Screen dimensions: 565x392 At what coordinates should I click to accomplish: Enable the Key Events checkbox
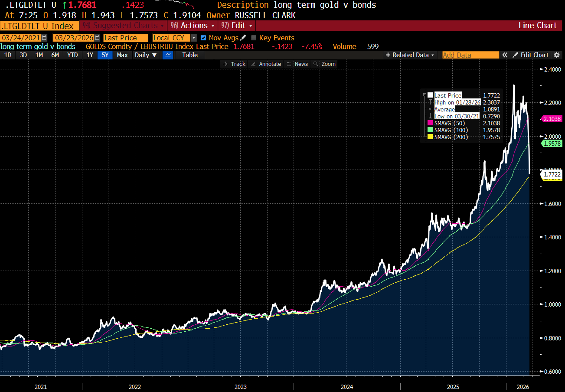click(254, 38)
